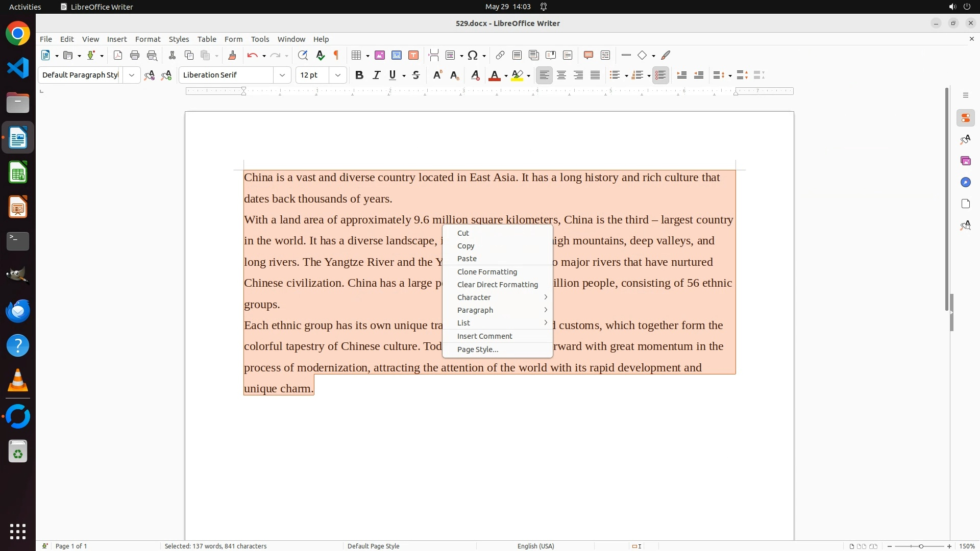Click English (USA) language in status bar
The height and width of the screenshot is (551, 980).
click(x=535, y=546)
